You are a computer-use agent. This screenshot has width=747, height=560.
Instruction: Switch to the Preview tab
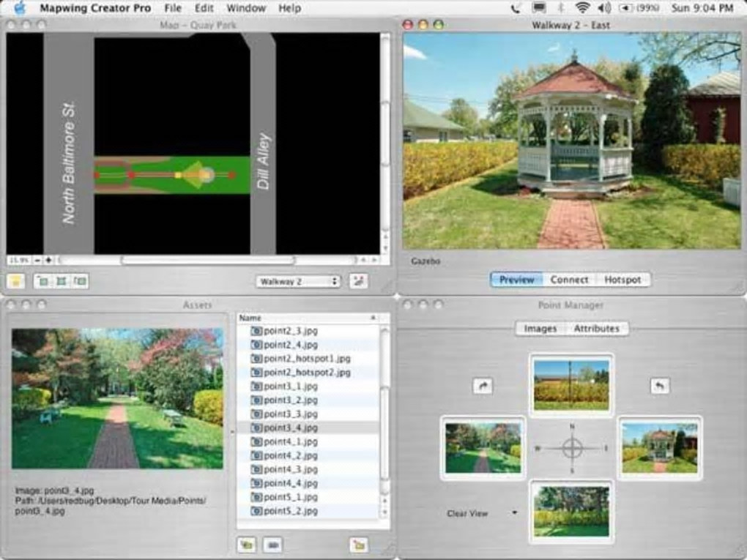[517, 280]
